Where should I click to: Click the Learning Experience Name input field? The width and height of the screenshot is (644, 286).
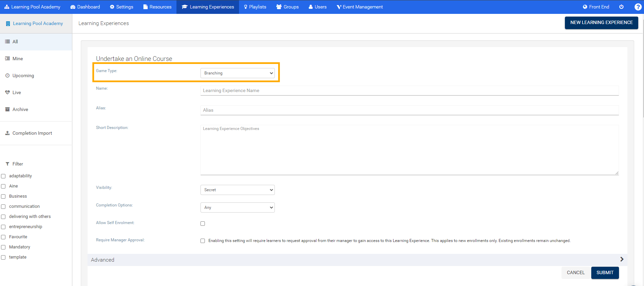(x=409, y=90)
